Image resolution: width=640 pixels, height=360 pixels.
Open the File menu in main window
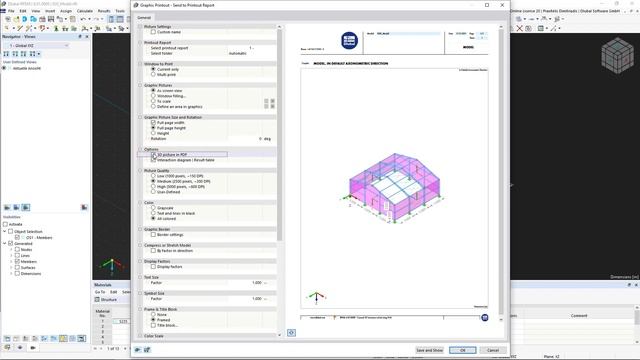11,11
